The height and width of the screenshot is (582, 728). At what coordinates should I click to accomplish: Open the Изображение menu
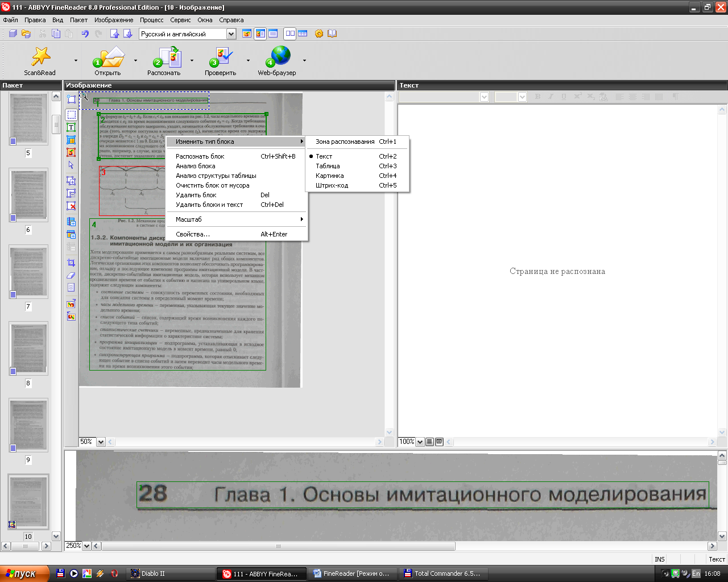(x=114, y=20)
